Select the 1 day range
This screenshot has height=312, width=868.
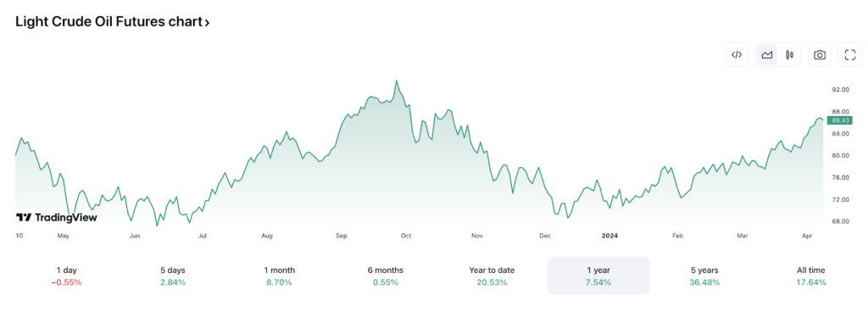(x=66, y=276)
